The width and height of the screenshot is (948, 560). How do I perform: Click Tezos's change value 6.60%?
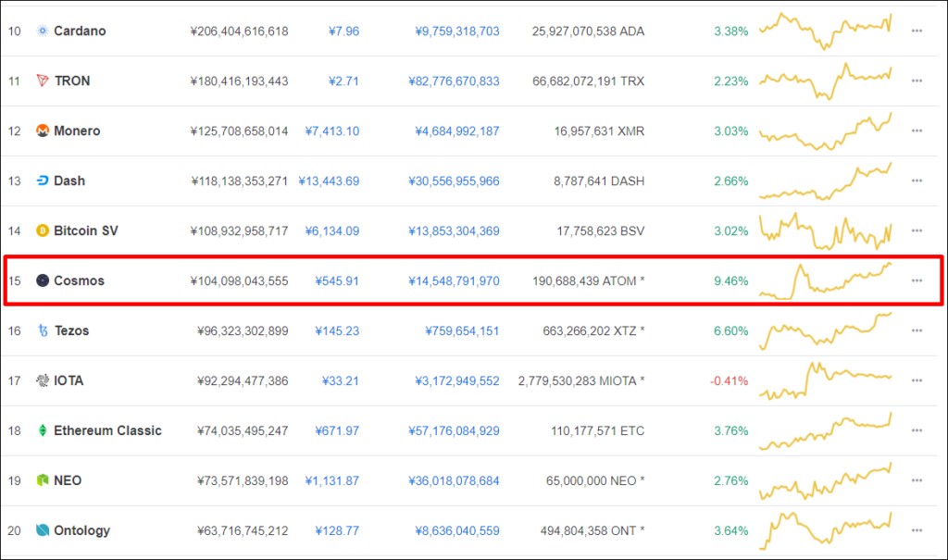[731, 330]
